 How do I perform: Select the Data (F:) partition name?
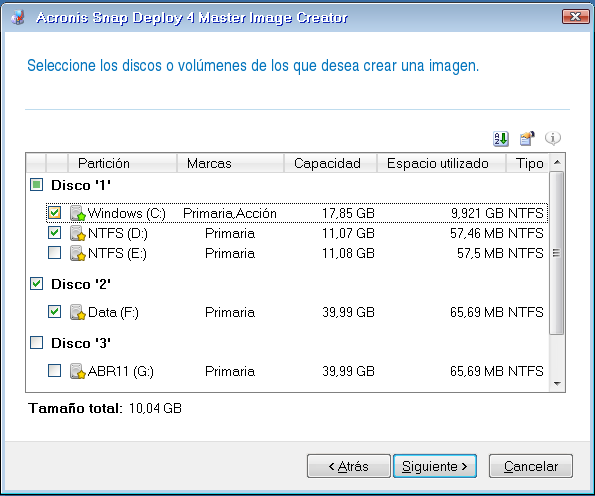click(x=113, y=312)
